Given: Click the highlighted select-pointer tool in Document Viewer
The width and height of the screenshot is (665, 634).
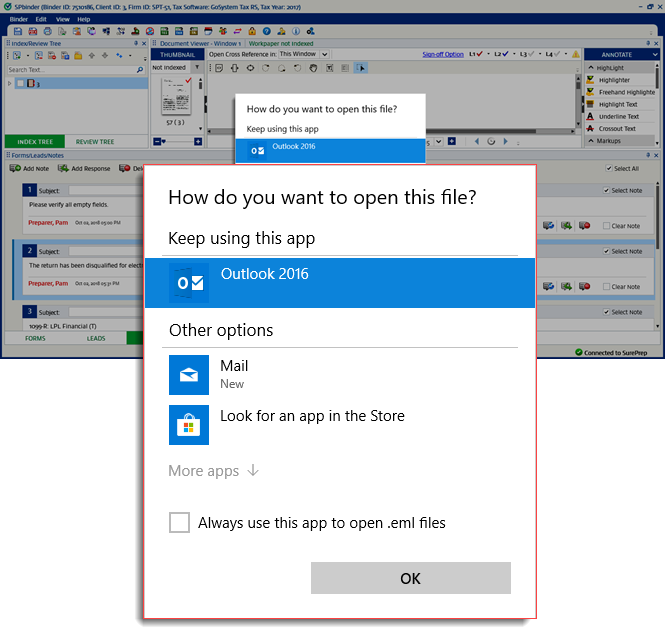Looking at the screenshot, I should [x=361, y=68].
